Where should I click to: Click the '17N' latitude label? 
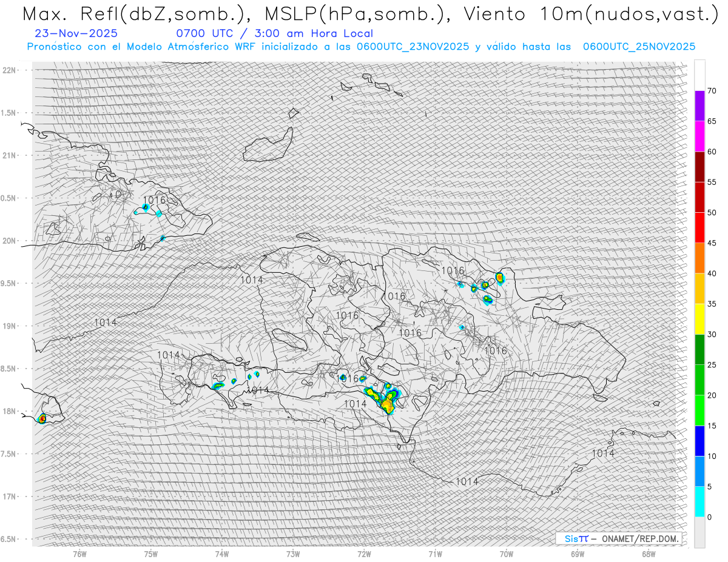click(10, 497)
